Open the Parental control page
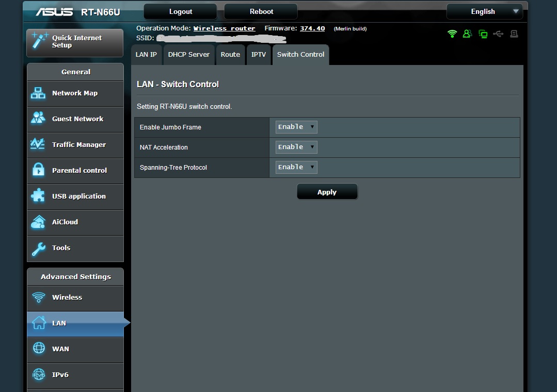Screen dimensions: 557x392 (x=75, y=171)
